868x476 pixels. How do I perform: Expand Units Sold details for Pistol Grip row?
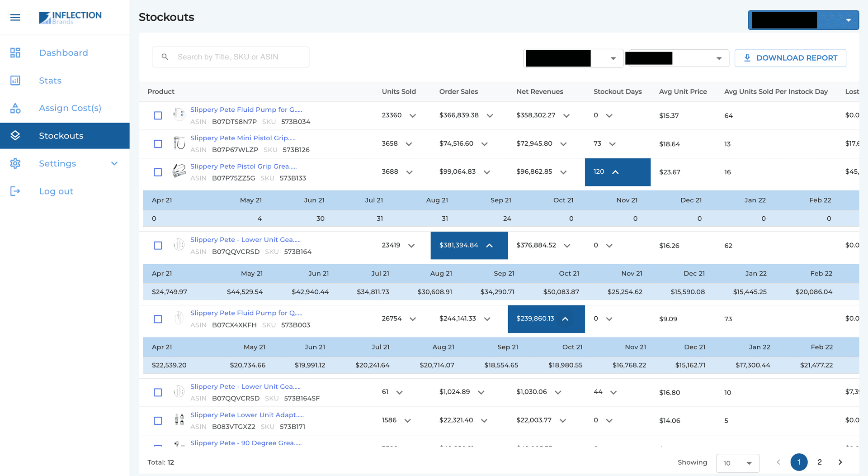pos(410,172)
